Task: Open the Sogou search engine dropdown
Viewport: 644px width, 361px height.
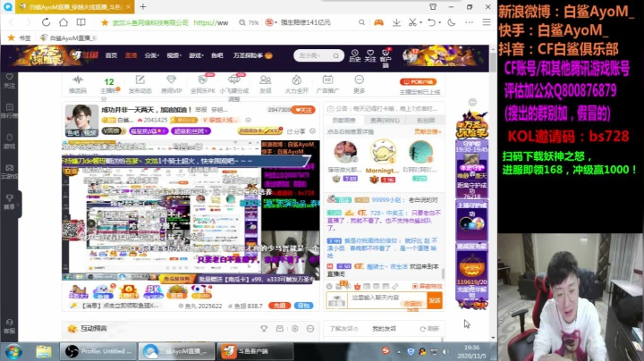Action: (x=271, y=22)
